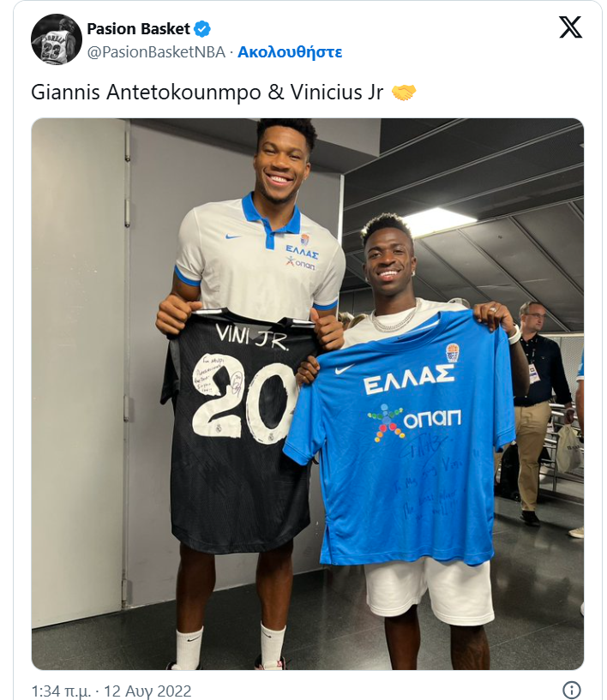Click the handshake emoji in tweet text
Viewport: 607px width, 700px height.
[x=404, y=93]
